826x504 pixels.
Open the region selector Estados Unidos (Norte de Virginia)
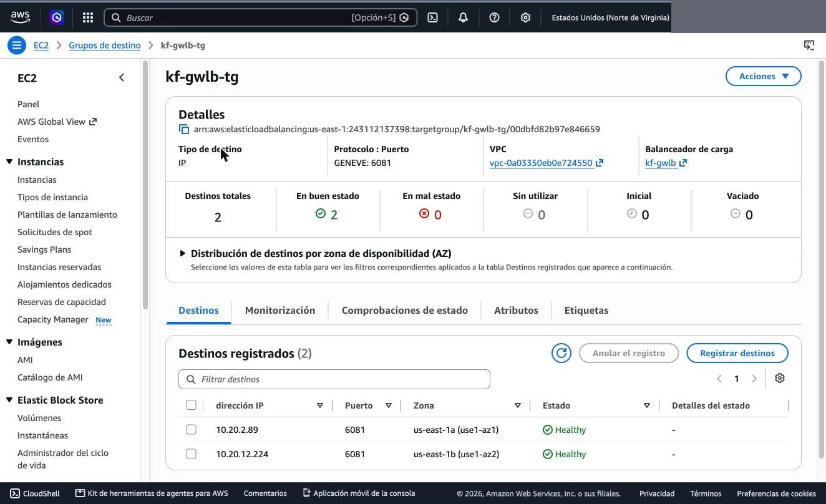pyautogui.click(x=610, y=17)
